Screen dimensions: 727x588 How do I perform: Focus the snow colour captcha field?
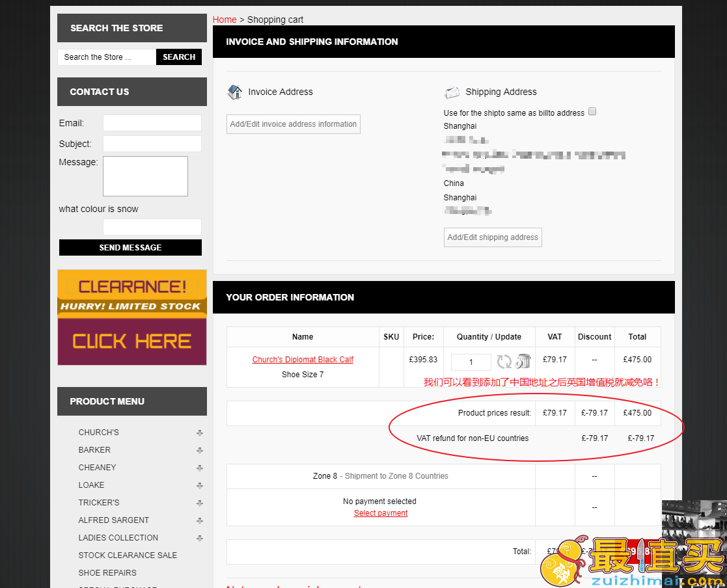click(152, 227)
